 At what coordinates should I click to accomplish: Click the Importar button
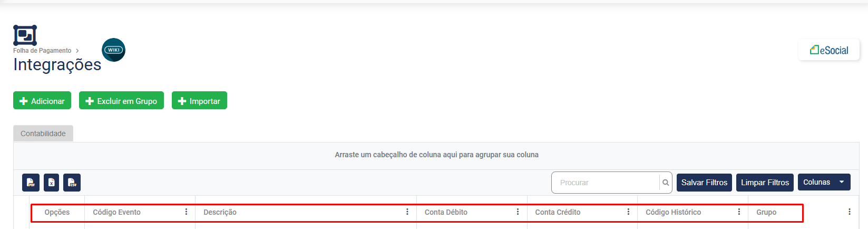tap(199, 101)
